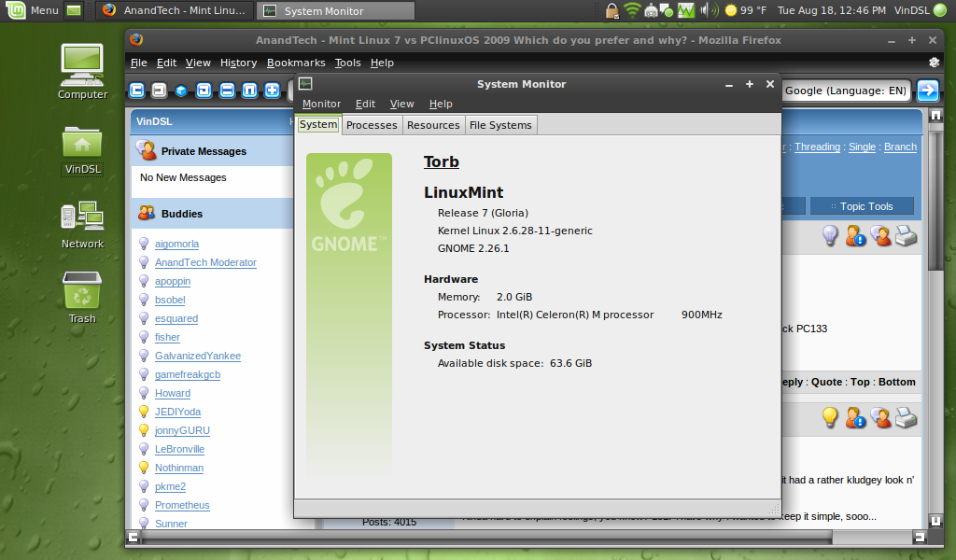Click the yellow lightbulb icon in the second post
The image size is (956, 560).
(830, 417)
